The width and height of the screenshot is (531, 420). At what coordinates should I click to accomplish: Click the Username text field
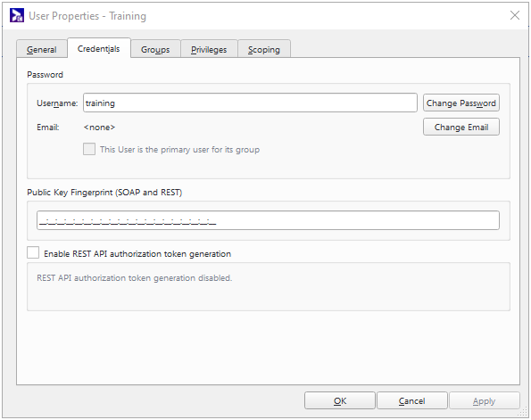coord(250,103)
